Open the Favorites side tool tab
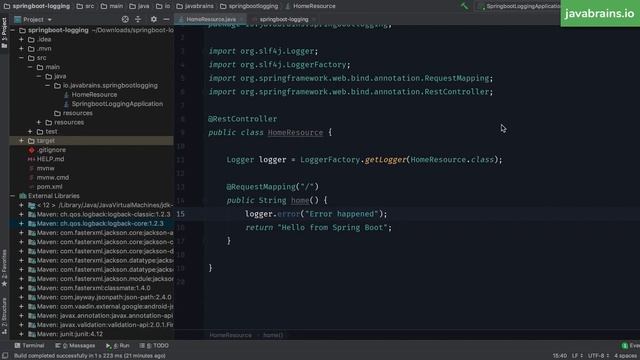This screenshot has width=640, height=360. [x=4, y=268]
